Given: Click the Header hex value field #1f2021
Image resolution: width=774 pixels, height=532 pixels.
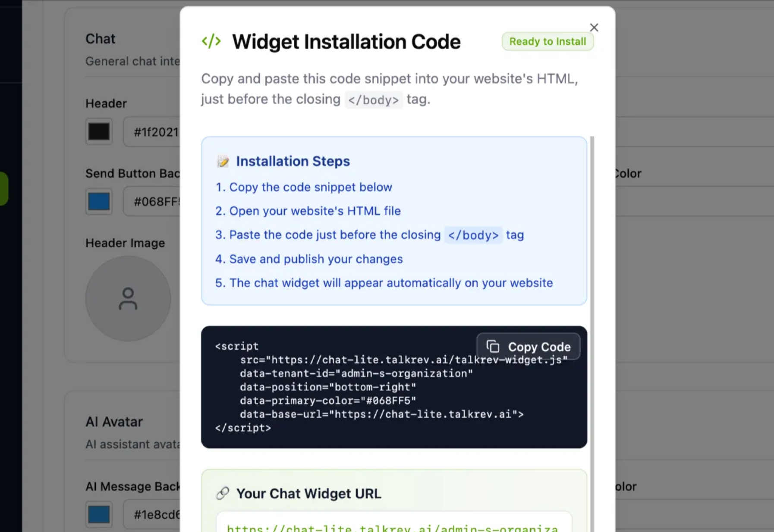Looking at the screenshot, I should click(x=152, y=132).
